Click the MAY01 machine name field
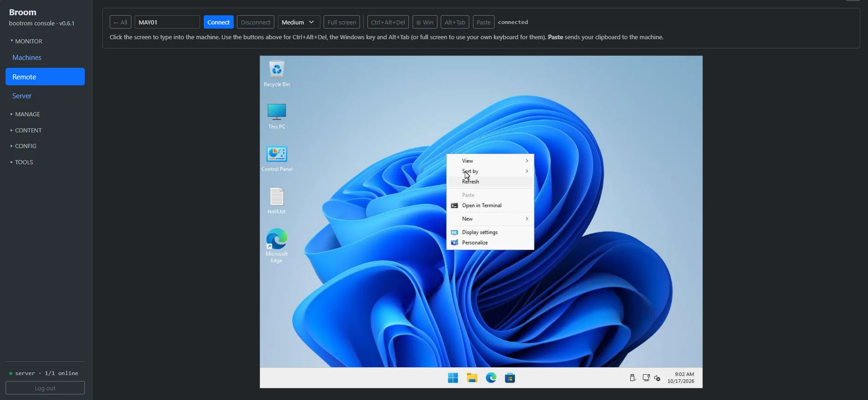 click(x=167, y=22)
